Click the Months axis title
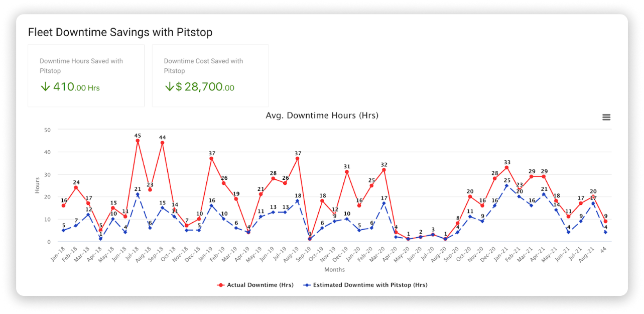The image size is (644, 314). pyautogui.click(x=334, y=270)
